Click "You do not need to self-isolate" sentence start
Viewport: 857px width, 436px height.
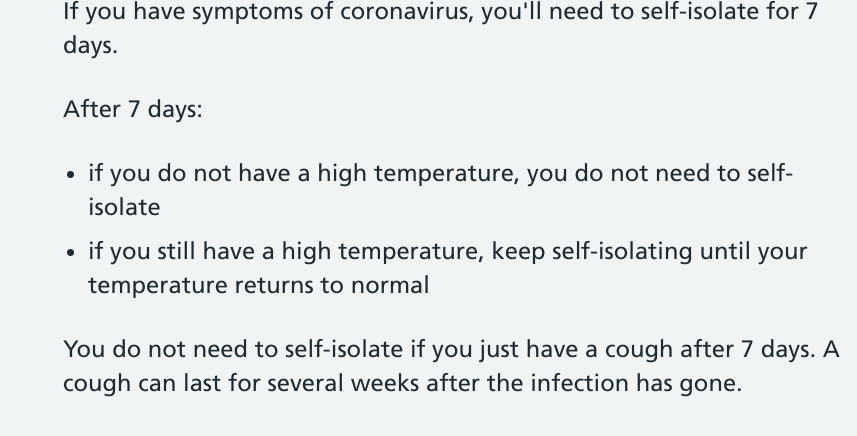[x=233, y=349]
